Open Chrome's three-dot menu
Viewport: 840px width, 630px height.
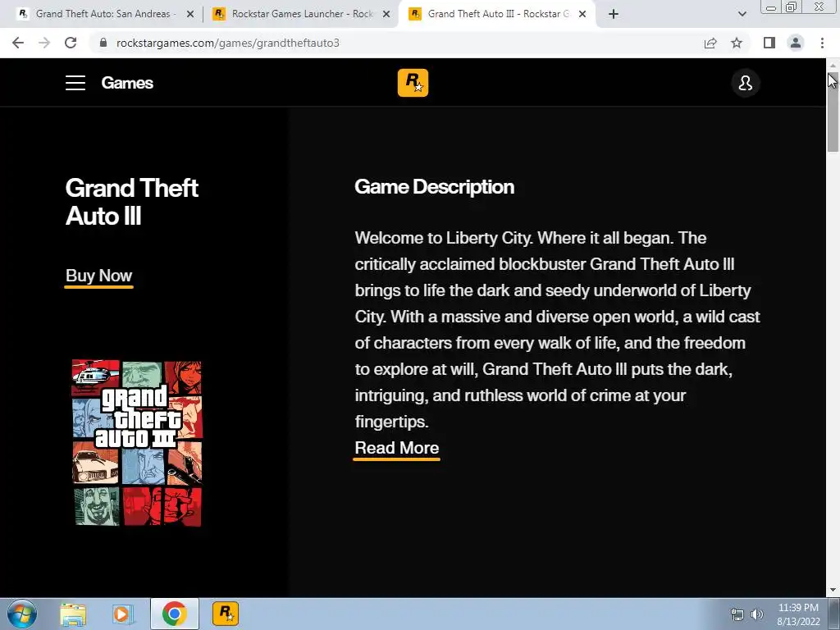pyautogui.click(x=822, y=43)
